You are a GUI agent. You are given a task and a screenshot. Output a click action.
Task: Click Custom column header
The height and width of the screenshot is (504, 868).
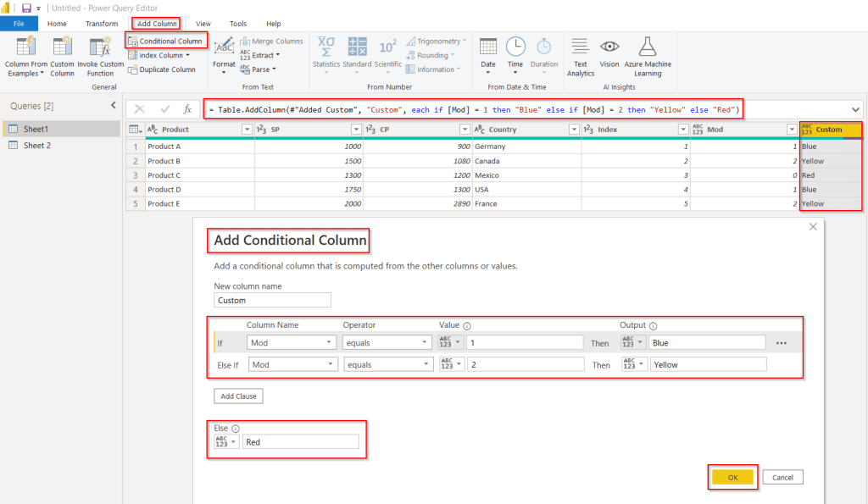831,130
